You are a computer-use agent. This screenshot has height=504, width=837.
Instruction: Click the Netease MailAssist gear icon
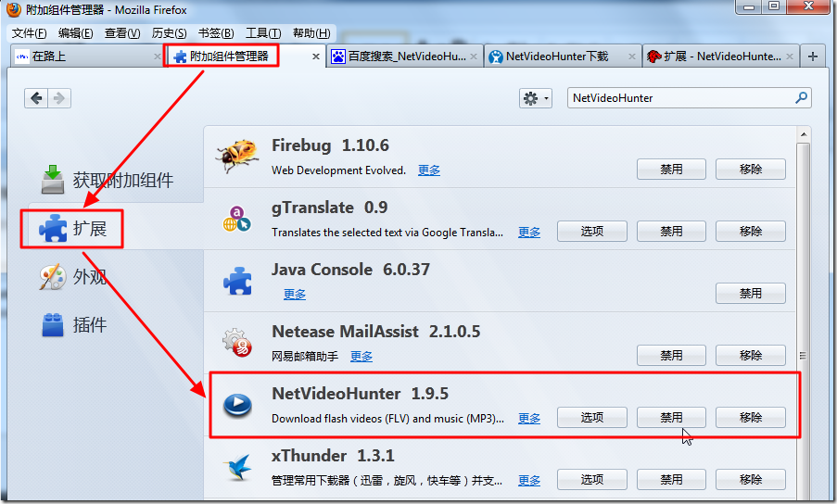(237, 343)
